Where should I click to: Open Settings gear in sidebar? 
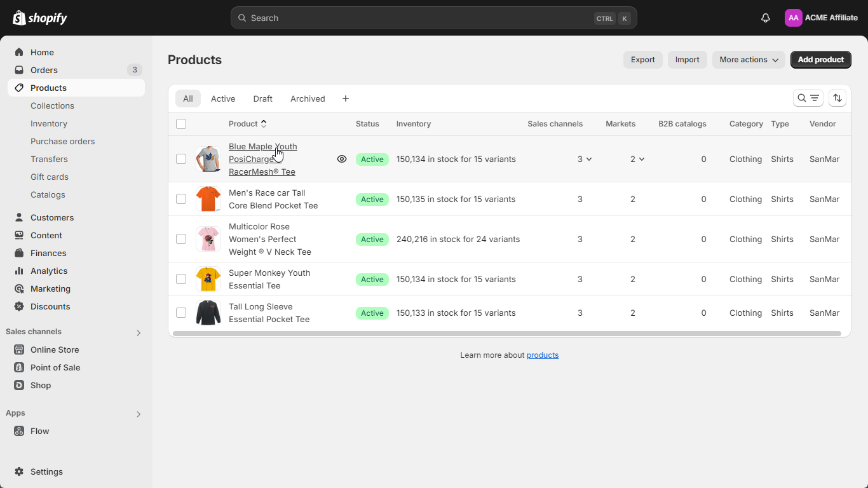[x=19, y=471]
